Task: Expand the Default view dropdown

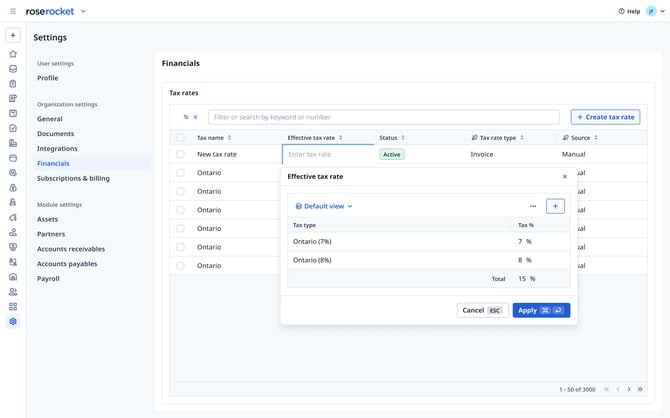Action: pyautogui.click(x=324, y=206)
